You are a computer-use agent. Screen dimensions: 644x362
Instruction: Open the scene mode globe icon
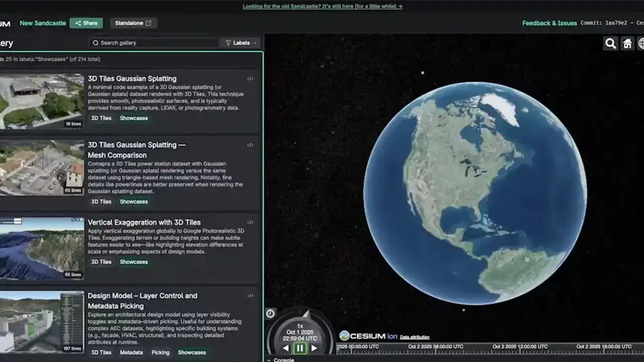tap(640, 44)
